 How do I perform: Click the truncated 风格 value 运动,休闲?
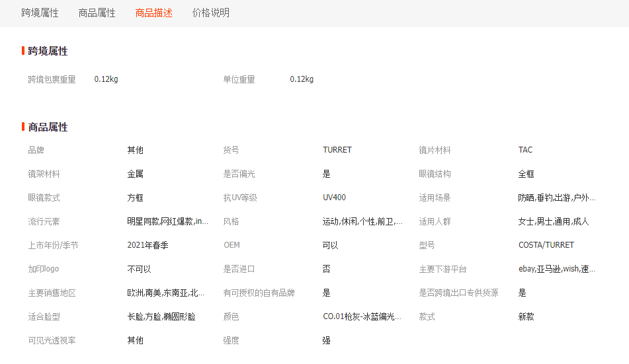pyautogui.click(x=362, y=221)
